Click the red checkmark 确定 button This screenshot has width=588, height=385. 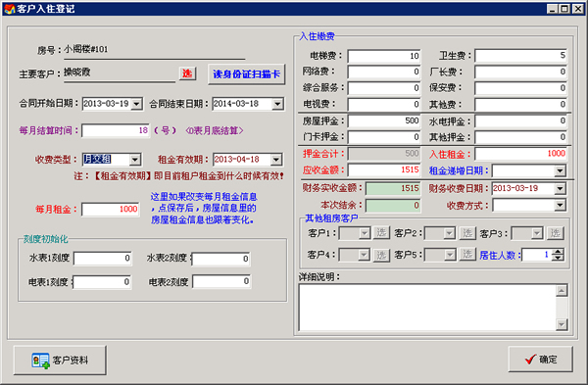(x=540, y=360)
